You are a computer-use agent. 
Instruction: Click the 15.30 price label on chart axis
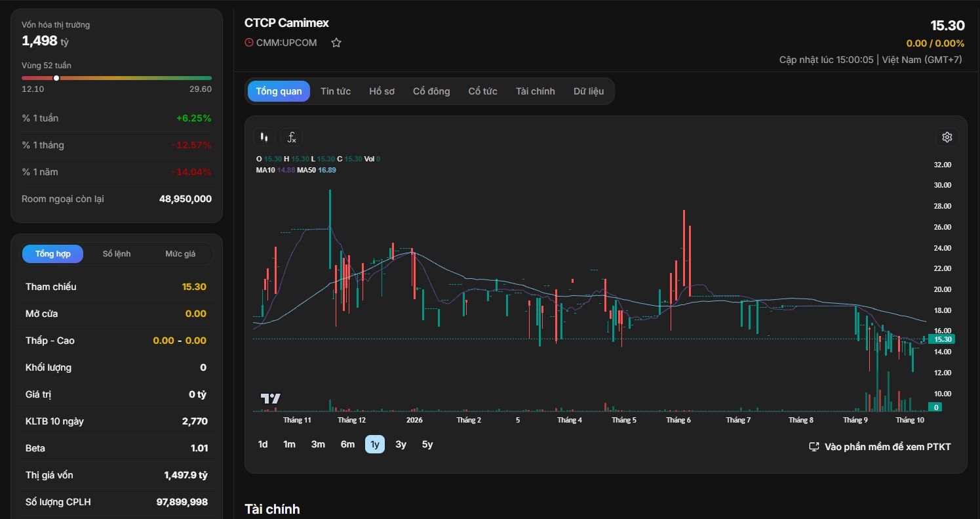(x=942, y=339)
